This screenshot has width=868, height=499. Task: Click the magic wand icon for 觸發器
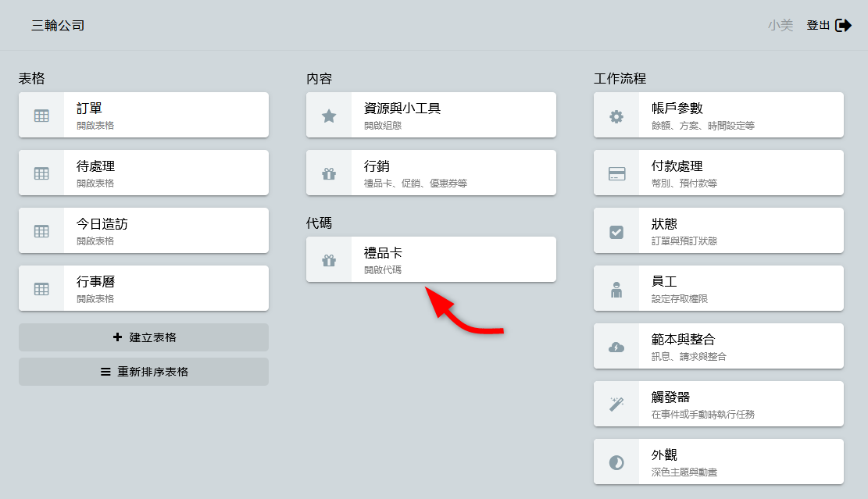tap(616, 405)
